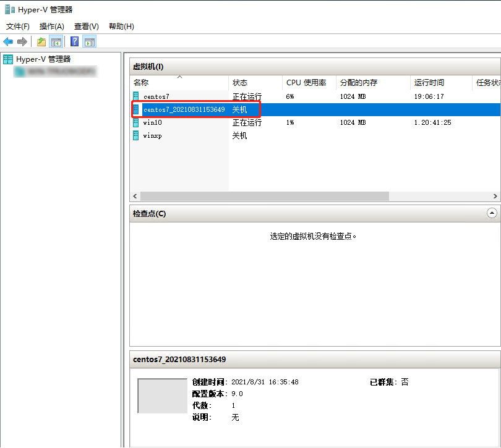Open the 文件(F) menu
Image resolution: width=501 pixels, height=448 pixels.
pos(18,26)
